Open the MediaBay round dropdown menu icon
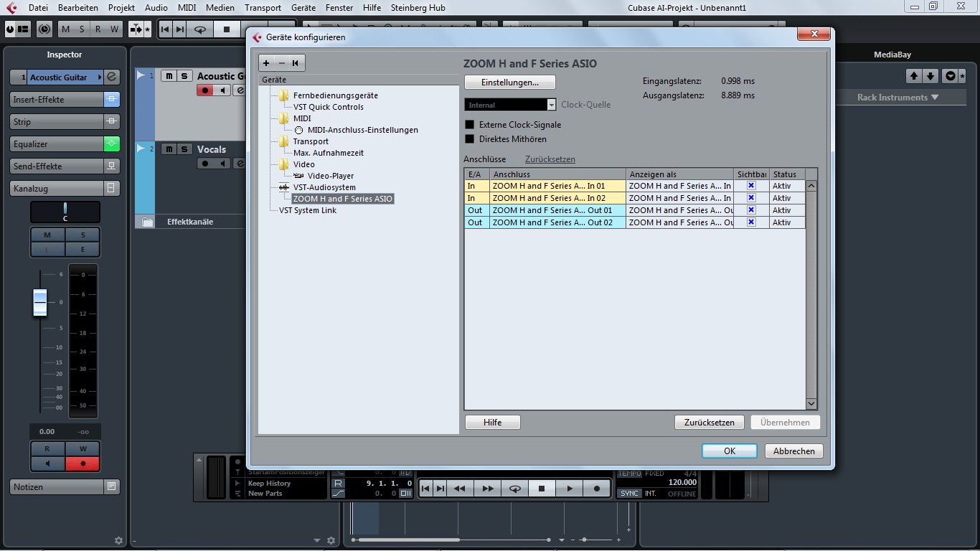This screenshot has width=980, height=551. pos(951,76)
